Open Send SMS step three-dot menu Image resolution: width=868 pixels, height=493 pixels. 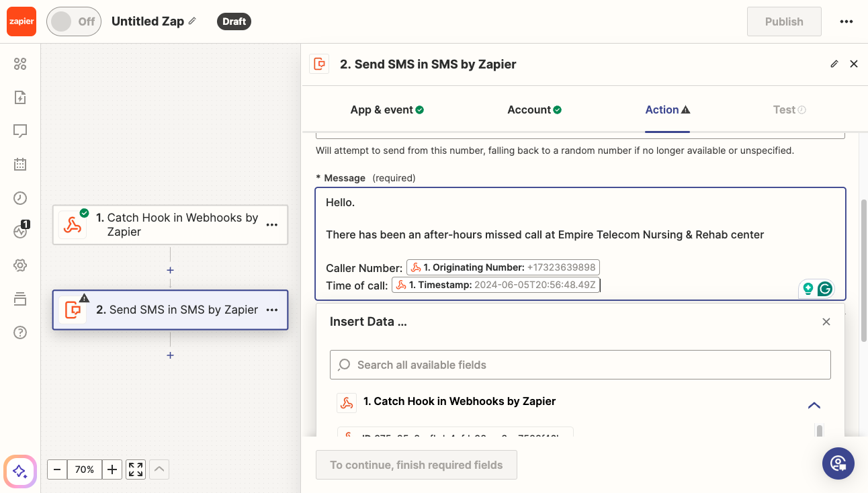tap(272, 310)
